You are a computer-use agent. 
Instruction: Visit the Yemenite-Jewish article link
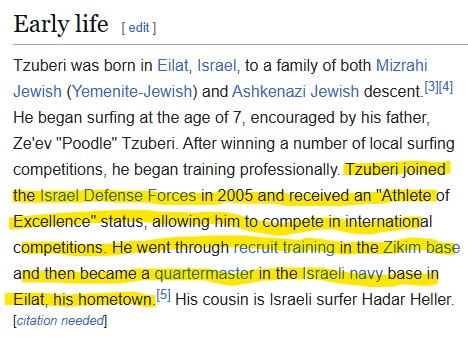click(132, 91)
